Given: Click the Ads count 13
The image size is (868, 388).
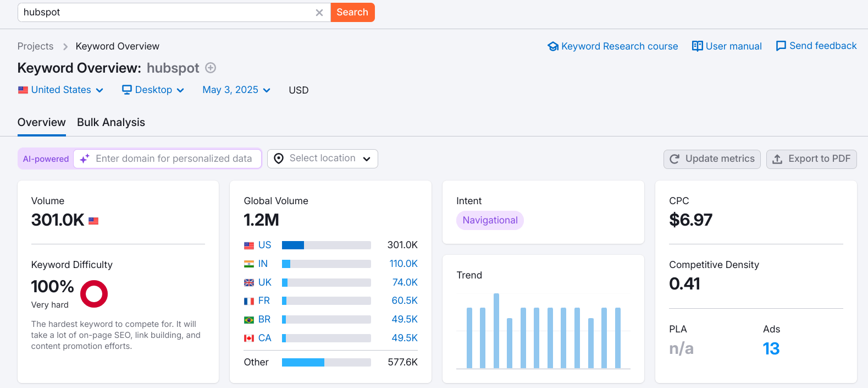Looking at the screenshot, I should click(771, 348).
